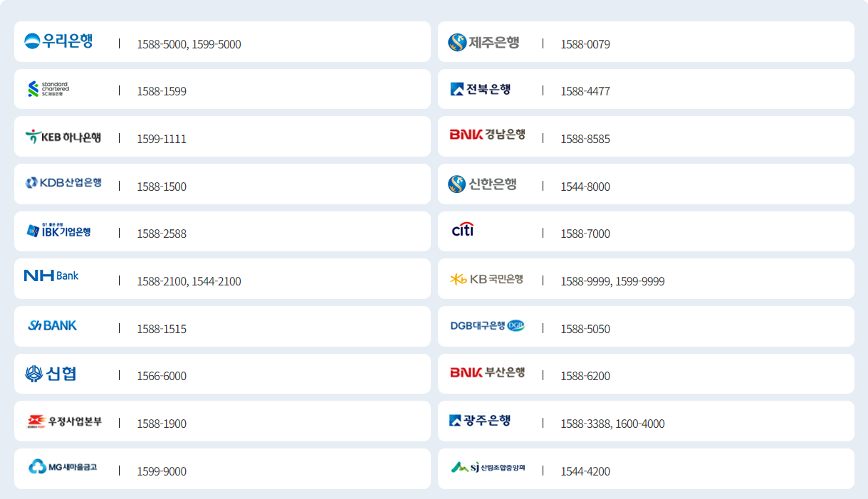Screen dimensions: 868x499
Task: Click the 신협 logo
Action: pyautogui.click(x=51, y=374)
